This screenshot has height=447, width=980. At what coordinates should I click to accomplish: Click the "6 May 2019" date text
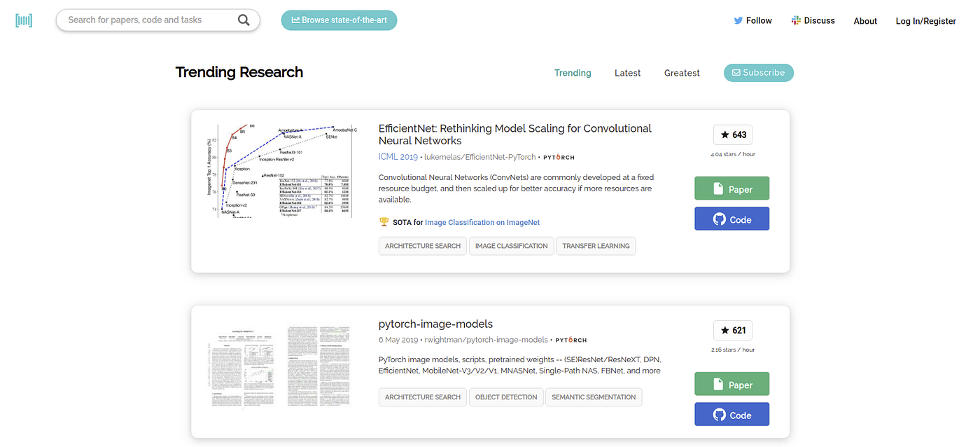coord(398,339)
